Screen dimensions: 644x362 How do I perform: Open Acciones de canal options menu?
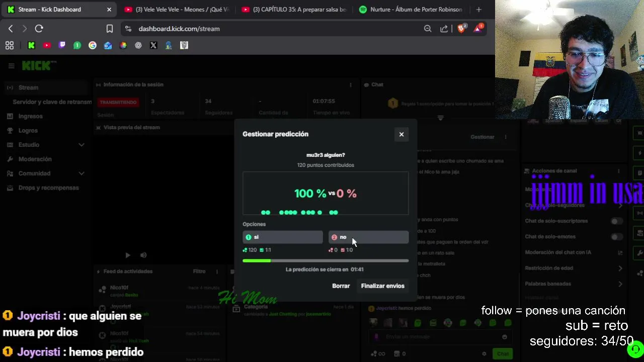click(x=619, y=171)
